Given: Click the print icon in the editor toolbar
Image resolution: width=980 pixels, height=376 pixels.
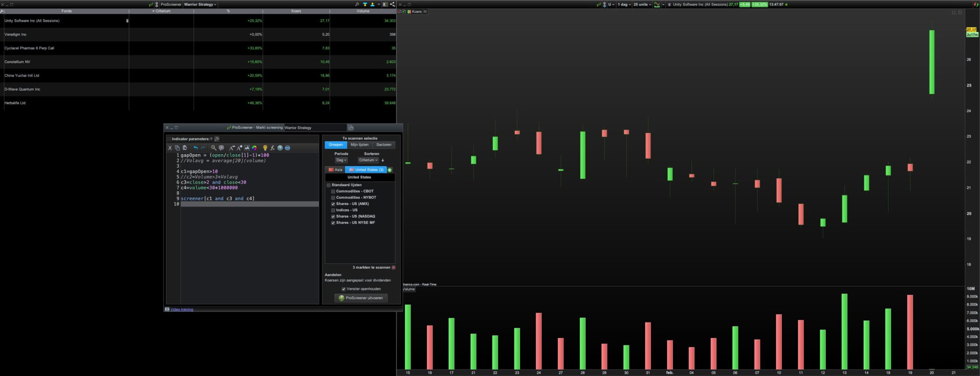Looking at the screenshot, I should (x=288, y=148).
